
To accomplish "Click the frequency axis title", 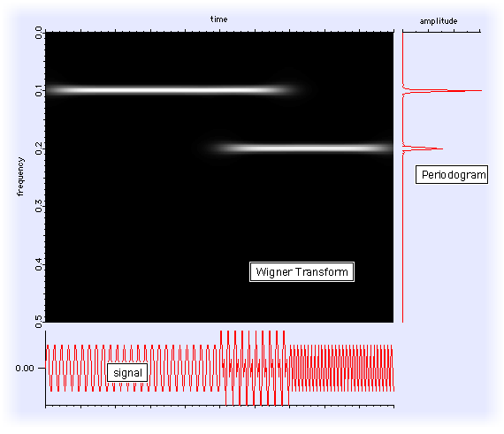I will pyautogui.click(x=20, y=177).
